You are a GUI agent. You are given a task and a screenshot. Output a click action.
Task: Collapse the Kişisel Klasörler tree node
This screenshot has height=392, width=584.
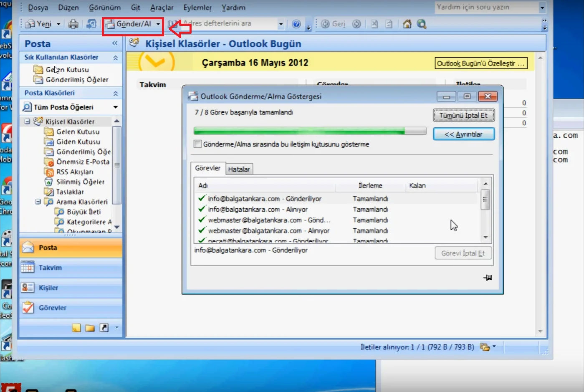(x=27, y=121)
